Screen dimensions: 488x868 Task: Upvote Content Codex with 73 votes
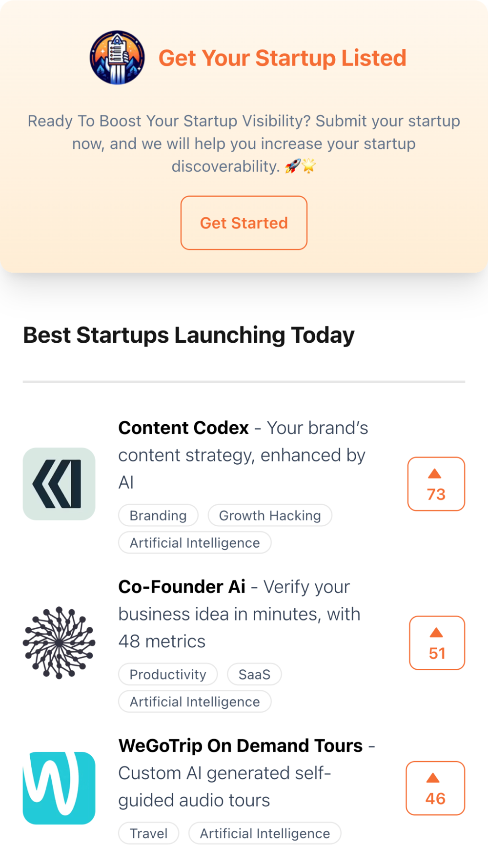436,484
